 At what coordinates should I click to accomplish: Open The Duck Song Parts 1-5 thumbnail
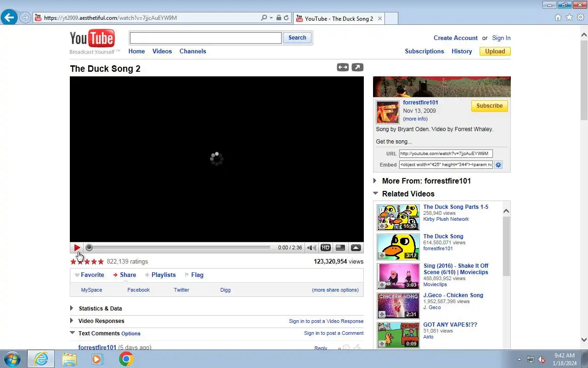pyautogui.click(x=398, y=217)
